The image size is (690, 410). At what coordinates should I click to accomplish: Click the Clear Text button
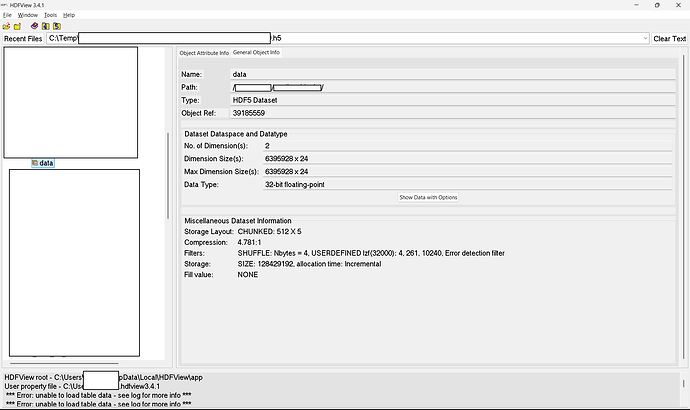click(x=669, y=39)
